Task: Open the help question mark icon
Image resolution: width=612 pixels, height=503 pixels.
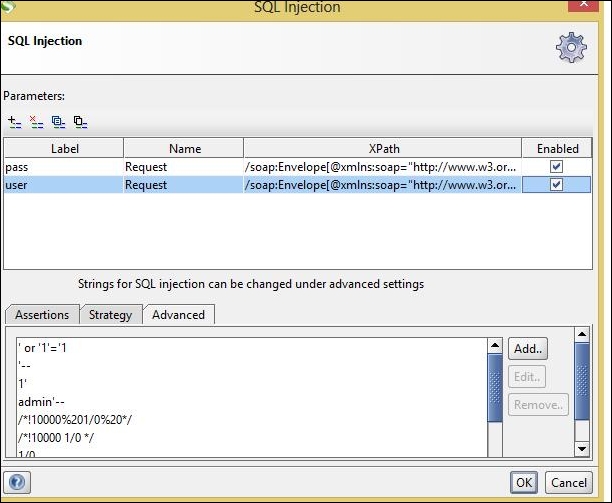Action: tap(17, 482)
